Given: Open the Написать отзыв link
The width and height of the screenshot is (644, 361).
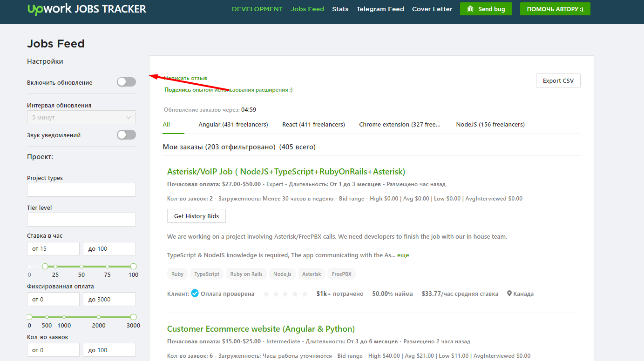Looking at the screenshot, I should click(186, 78).
